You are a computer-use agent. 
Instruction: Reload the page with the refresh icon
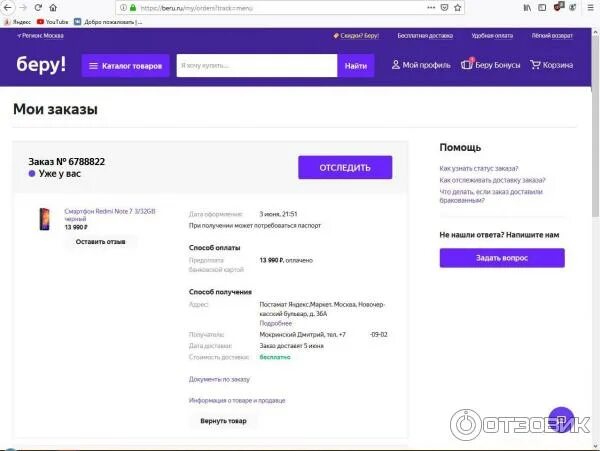38,7
